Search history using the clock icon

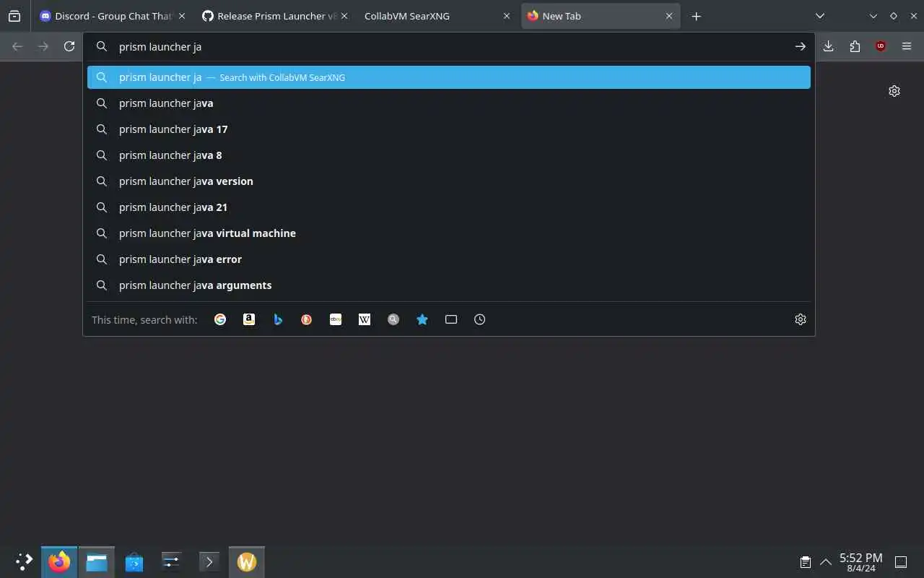[480, 319]
